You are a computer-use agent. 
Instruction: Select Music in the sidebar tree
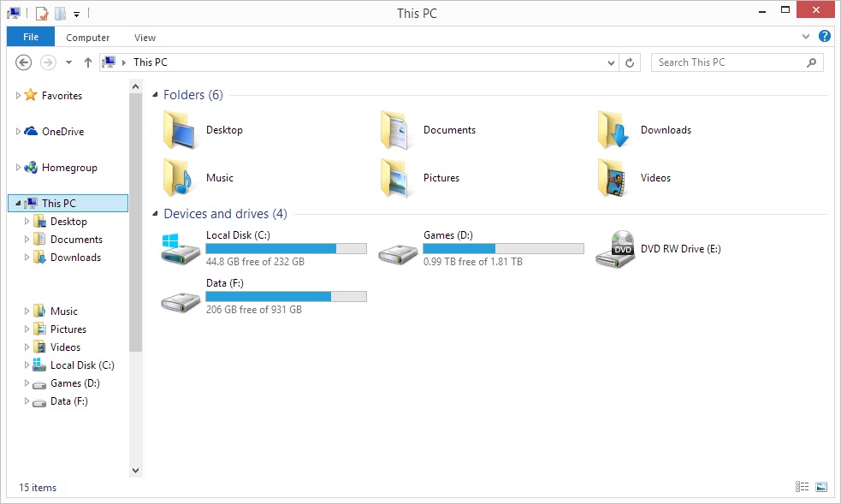(64, 311)
